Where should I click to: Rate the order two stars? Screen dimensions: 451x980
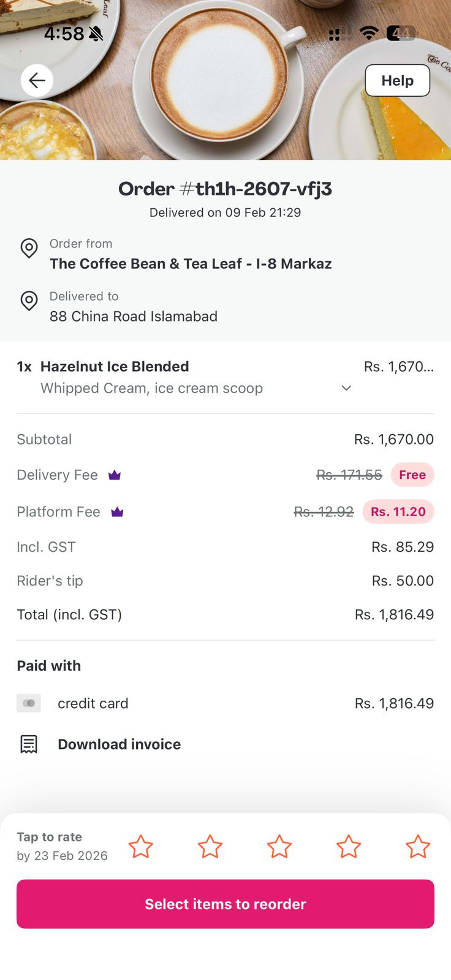(210, 846)
